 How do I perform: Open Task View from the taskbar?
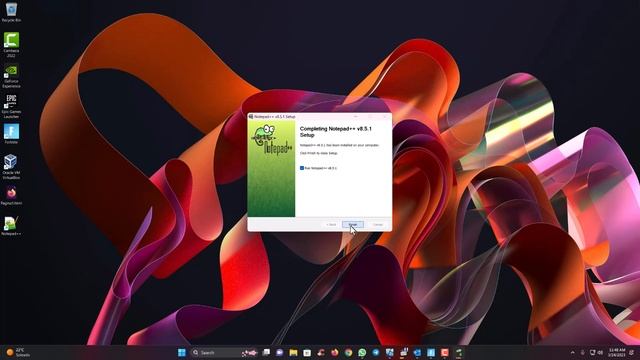tap(266, 352)
